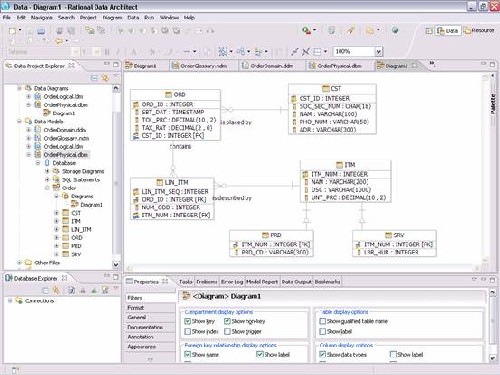Click the Open Perspective icon
This screenshot has width=500, height=375.
pos(429,31)
